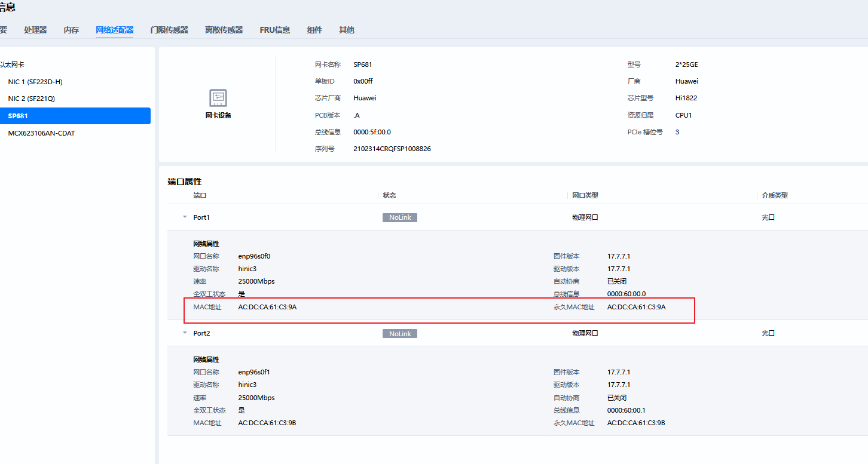Click the network card name value SP681
Image resolution: width=868 pixels, height=464 pixels.
click(x=363, y=64)
